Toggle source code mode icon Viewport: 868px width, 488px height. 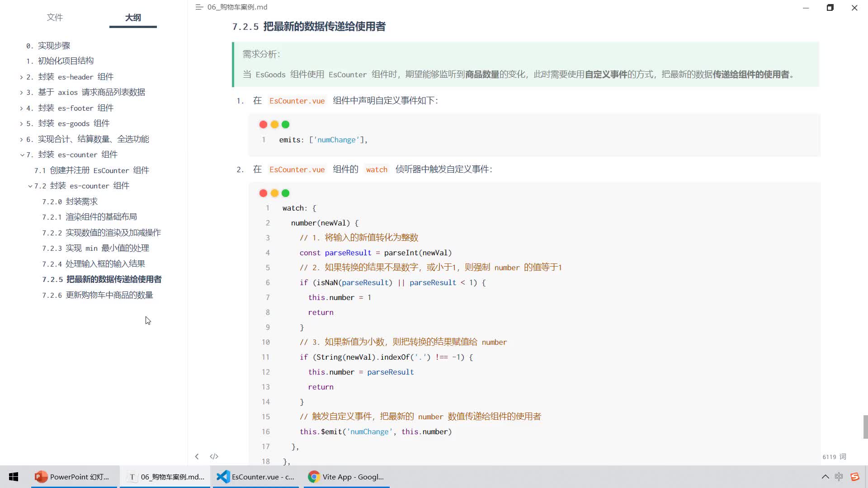click(214, 456)
